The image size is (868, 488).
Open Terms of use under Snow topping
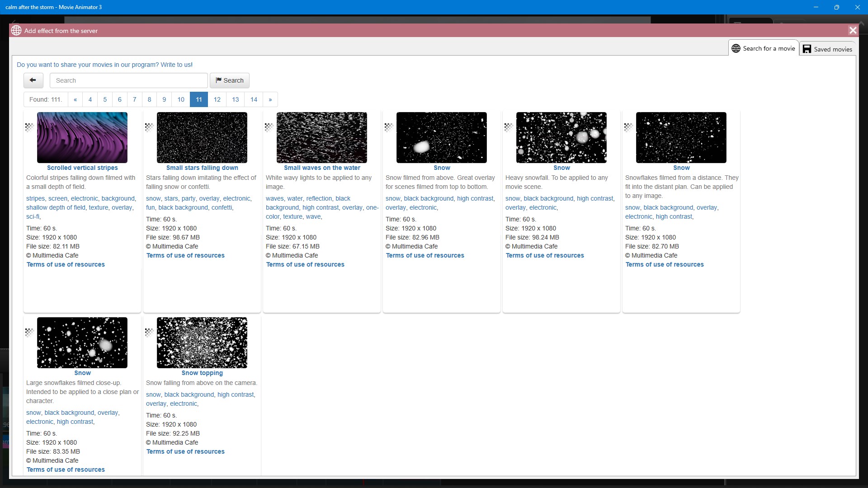[185, 451]
